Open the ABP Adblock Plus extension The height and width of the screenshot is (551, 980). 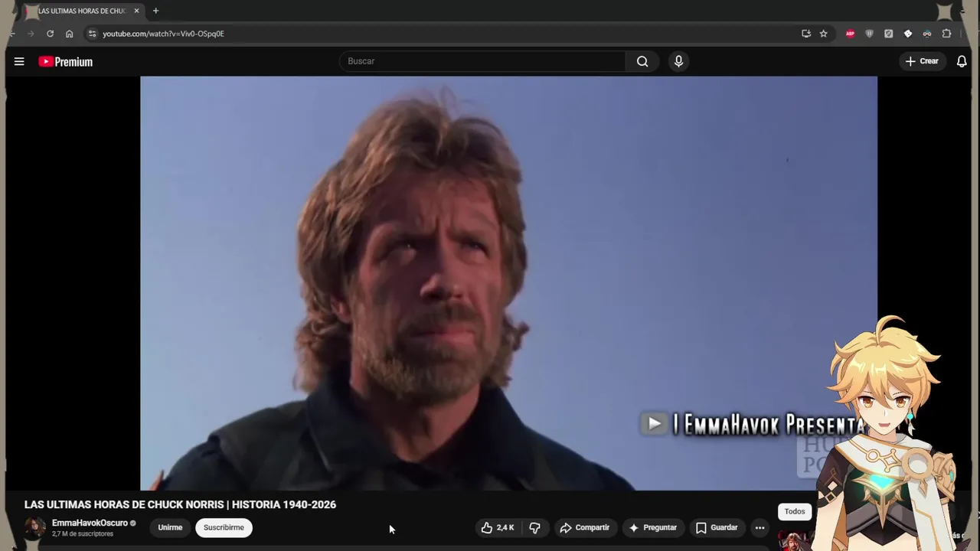[x=850, y=34]
